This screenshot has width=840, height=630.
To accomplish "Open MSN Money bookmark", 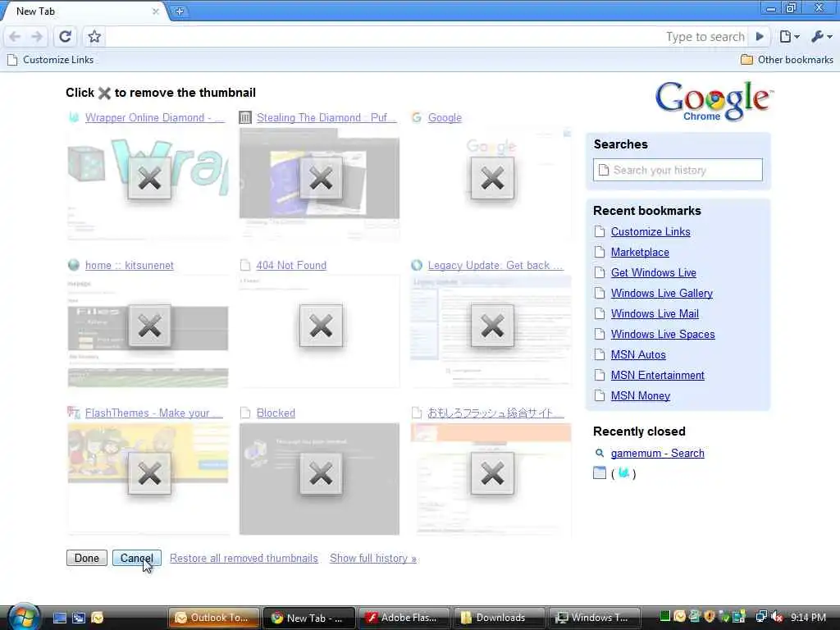I will pos(640,396).
